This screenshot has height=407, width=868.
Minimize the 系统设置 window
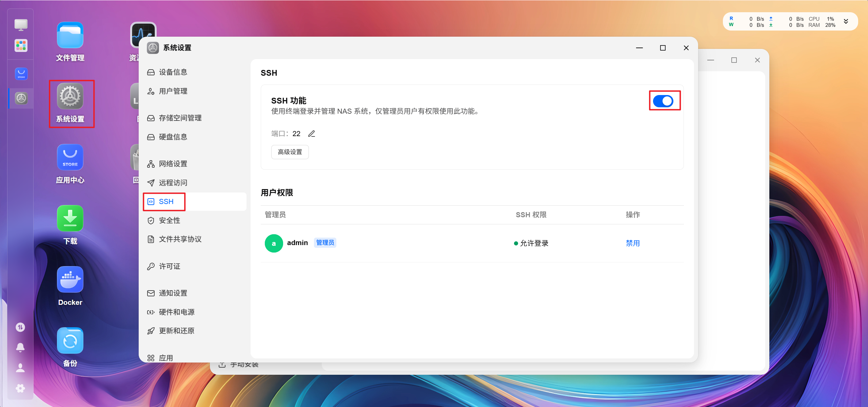(639, 48)
